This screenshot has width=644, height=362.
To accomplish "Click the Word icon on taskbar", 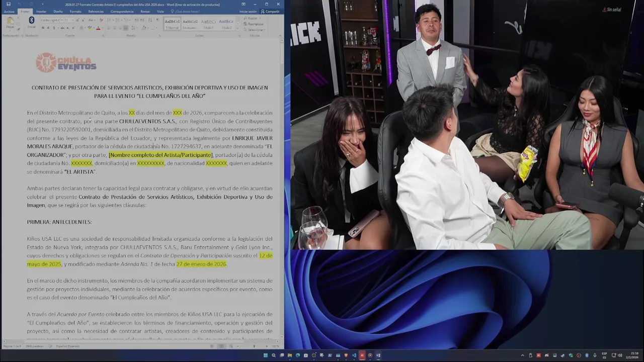I will [x=378, y=355].
